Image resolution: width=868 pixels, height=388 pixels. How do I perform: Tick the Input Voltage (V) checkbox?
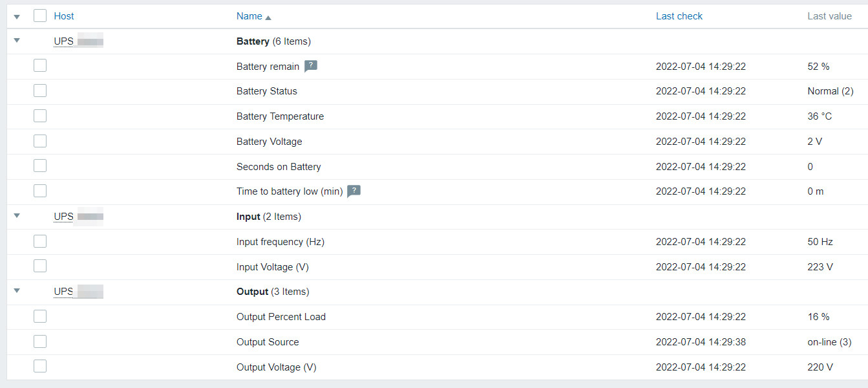[40, 266]
